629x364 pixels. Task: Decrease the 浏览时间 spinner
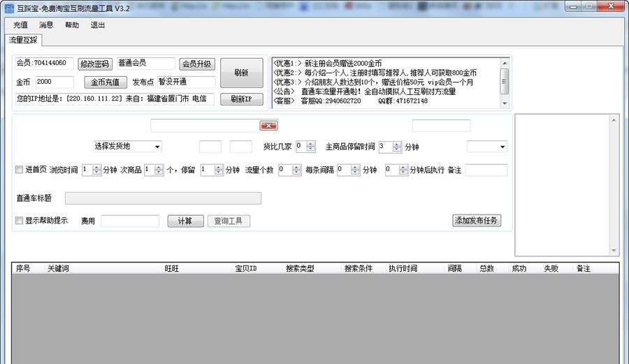(96, 173)
